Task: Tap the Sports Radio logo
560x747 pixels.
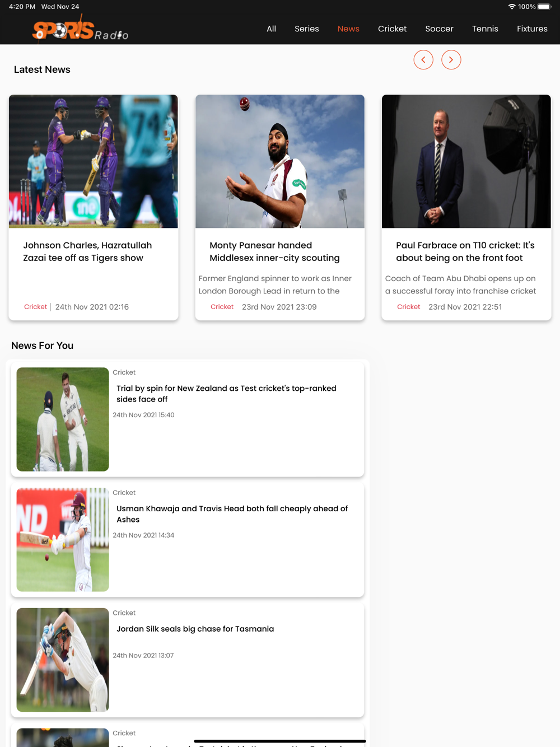Action: (x=80, y=29)
